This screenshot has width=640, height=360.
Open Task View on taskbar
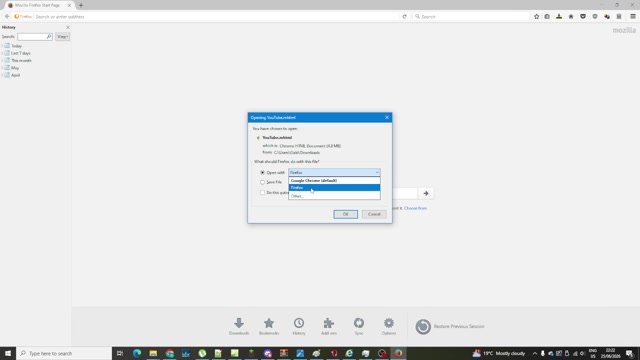pyautogui.click(x=120, y=353)
